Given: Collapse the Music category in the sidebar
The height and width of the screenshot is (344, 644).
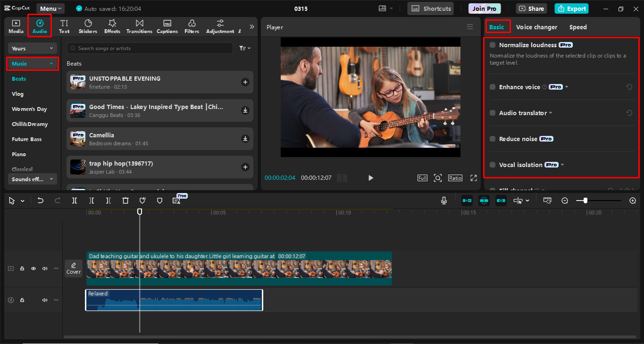Looking at the screenshot, I should click(x=52, y=63).
